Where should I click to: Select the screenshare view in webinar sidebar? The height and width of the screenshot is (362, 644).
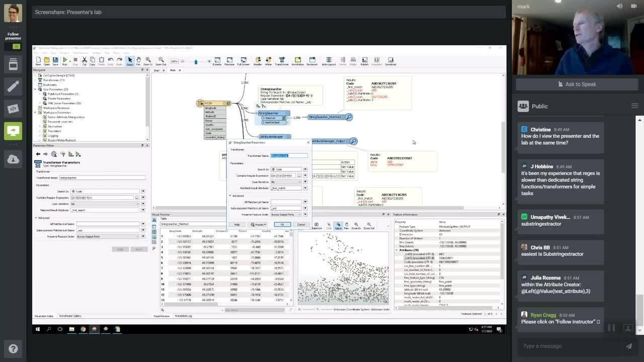click(x=13, y=131)
